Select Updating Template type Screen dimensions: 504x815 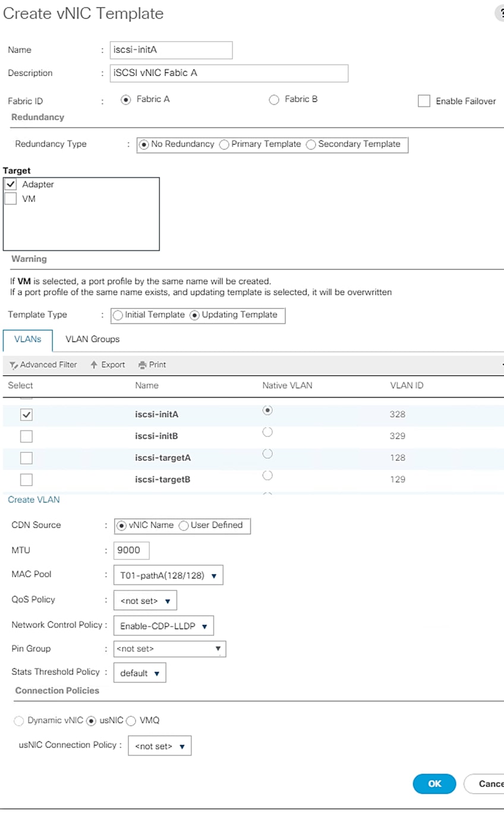click(195, 315)
